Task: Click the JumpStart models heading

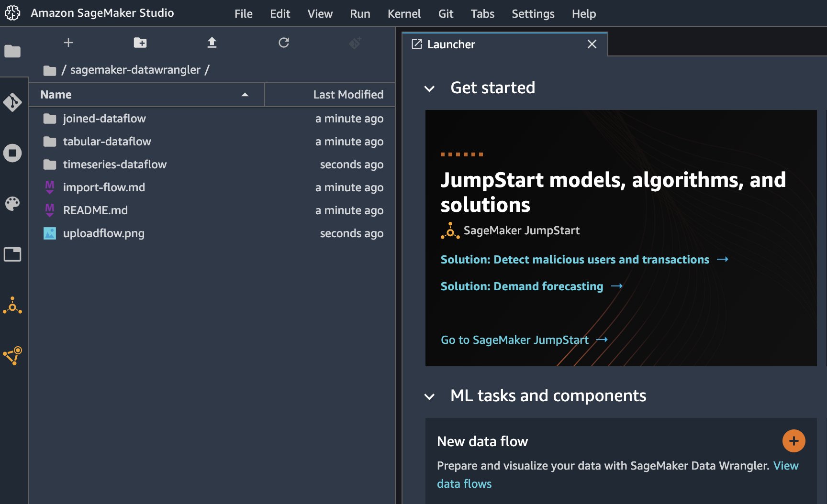Action: [613, 192]
